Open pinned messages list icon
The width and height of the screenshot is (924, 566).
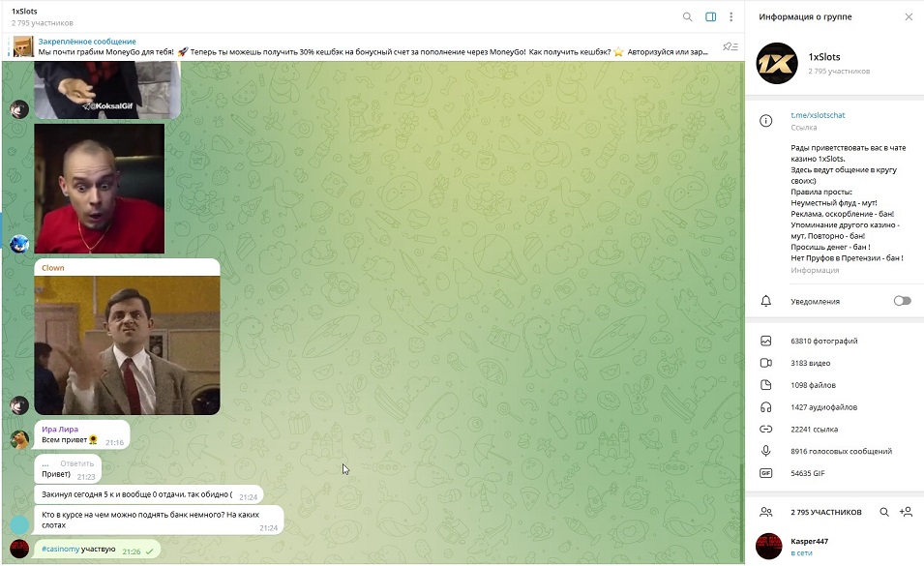(x=730, y=46)
